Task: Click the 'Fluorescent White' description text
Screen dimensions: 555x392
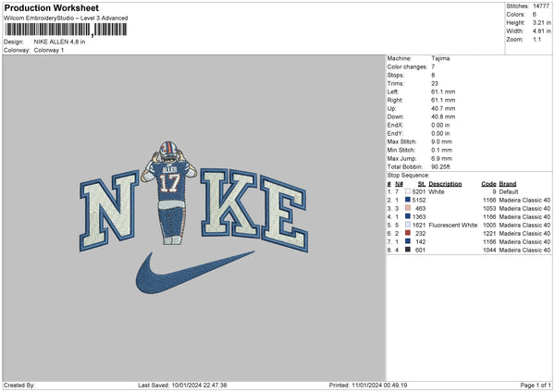Action: 452,225
